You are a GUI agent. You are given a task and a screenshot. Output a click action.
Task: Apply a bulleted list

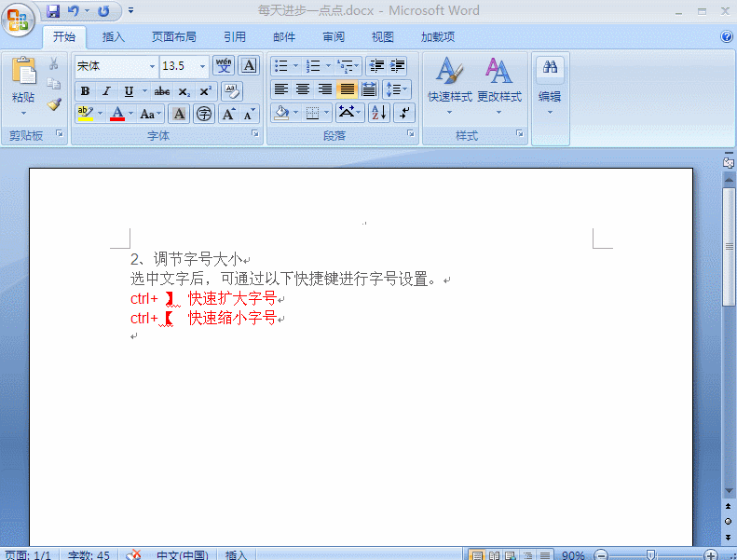coord(281,66)
